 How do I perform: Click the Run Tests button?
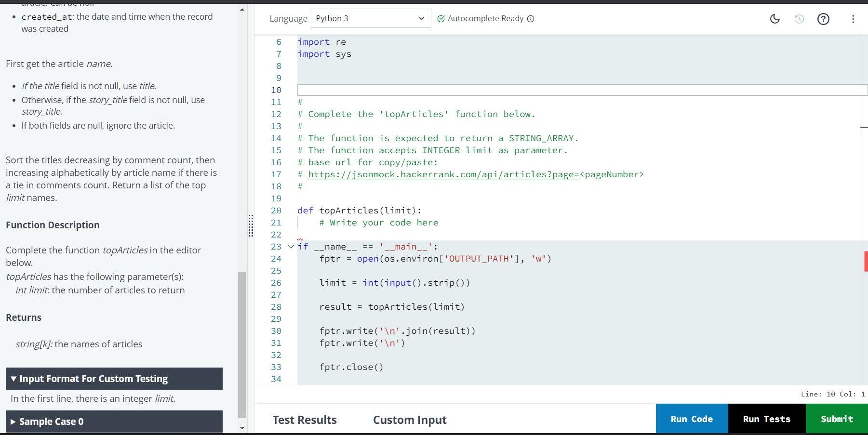coord(767,419)
